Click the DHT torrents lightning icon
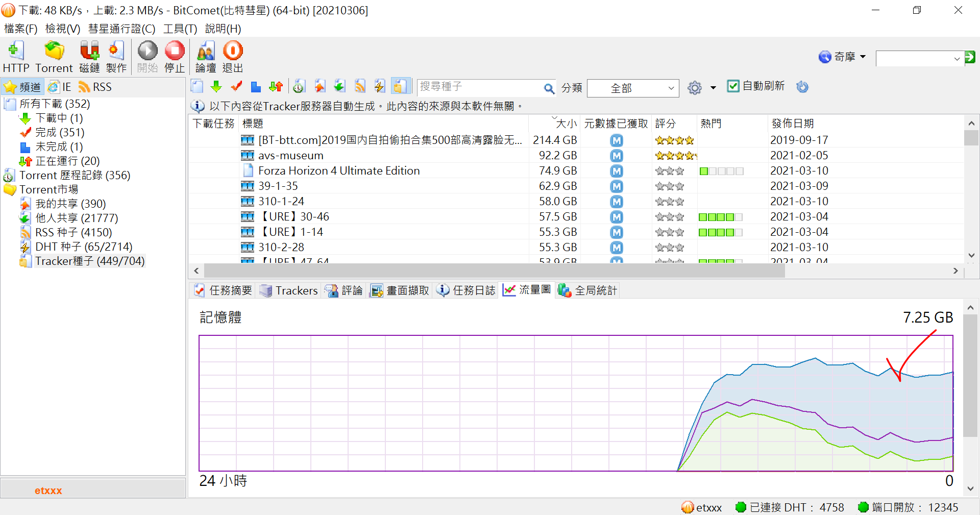 point(379,87)
